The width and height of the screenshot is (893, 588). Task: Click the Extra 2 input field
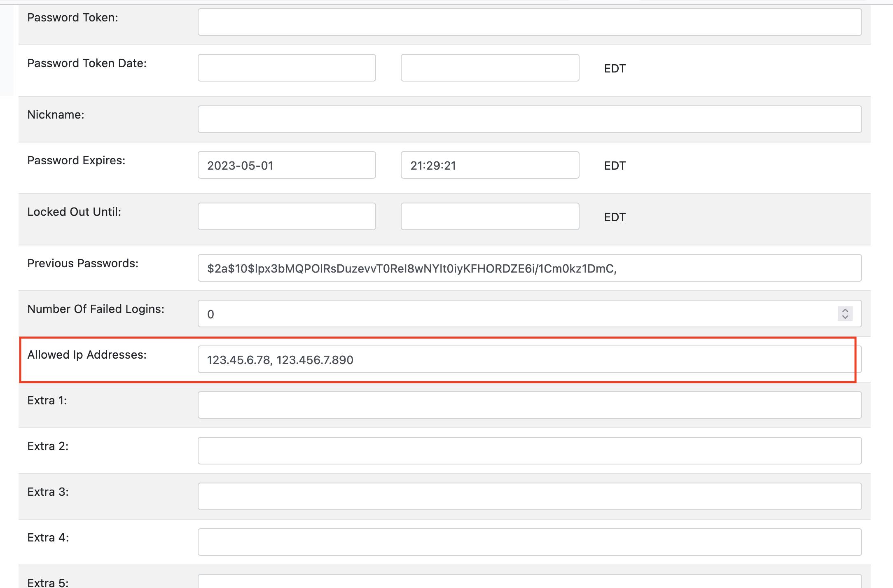click(530, 451)
